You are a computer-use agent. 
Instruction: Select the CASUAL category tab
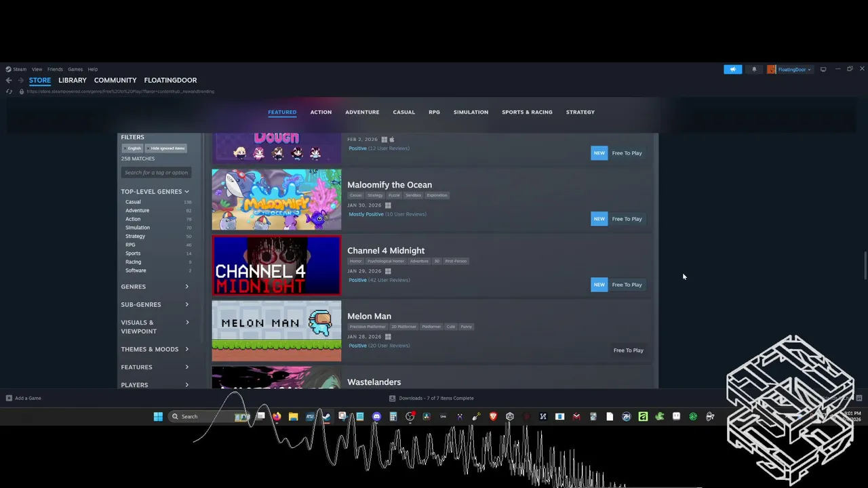(x=403, y=112)
